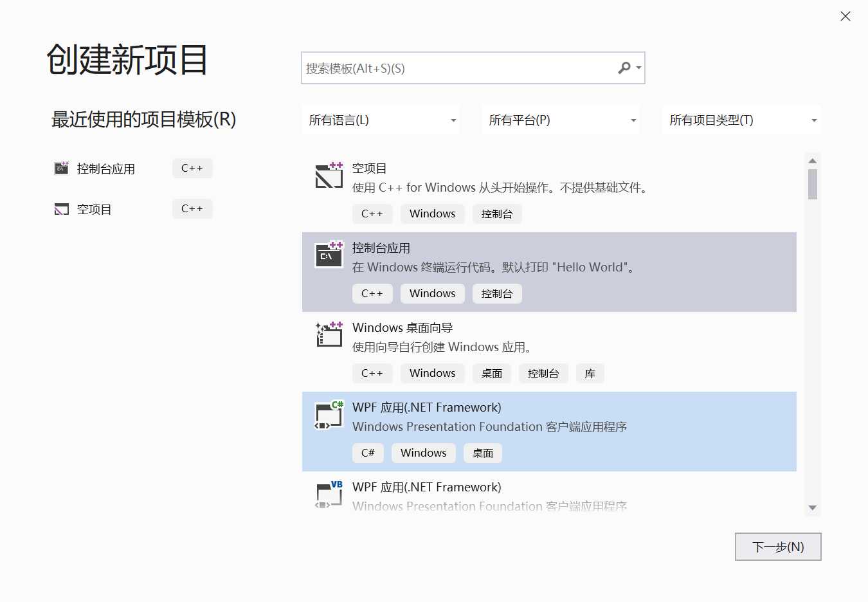Click C# tag under WPF 应用 template
The image size is (868, 602).
(x=368, y=453)
